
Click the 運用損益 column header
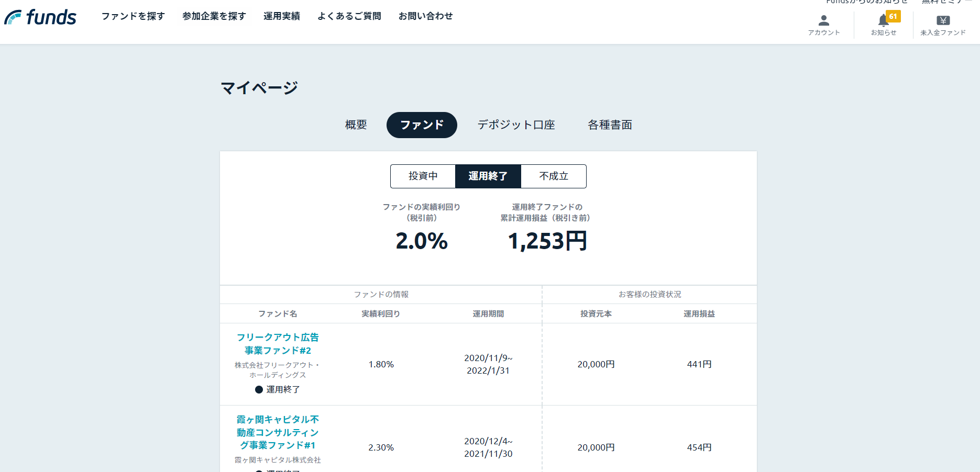coord(699,314)
